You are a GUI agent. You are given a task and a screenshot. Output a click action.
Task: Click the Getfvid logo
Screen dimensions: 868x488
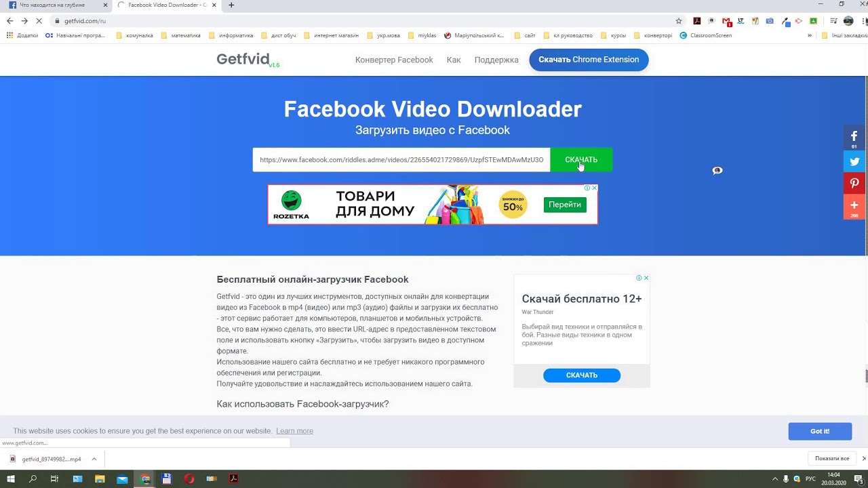248,60
